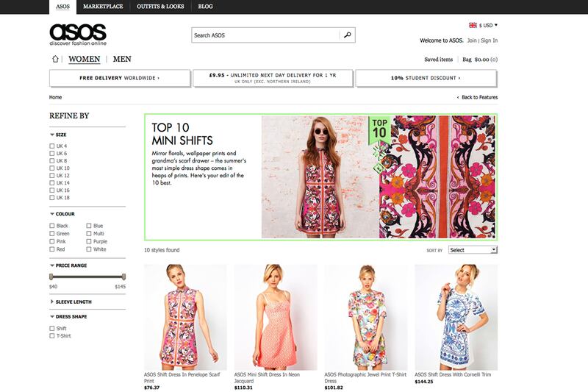Click the ASOS logo

78,34
